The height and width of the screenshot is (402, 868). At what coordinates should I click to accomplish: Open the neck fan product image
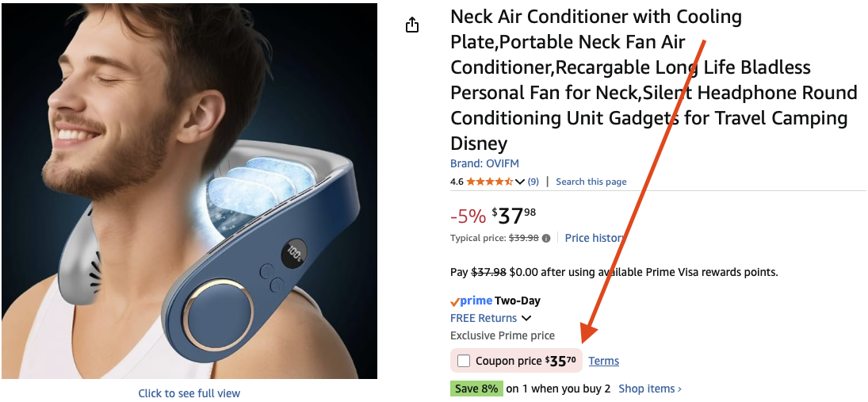point(189,190)
